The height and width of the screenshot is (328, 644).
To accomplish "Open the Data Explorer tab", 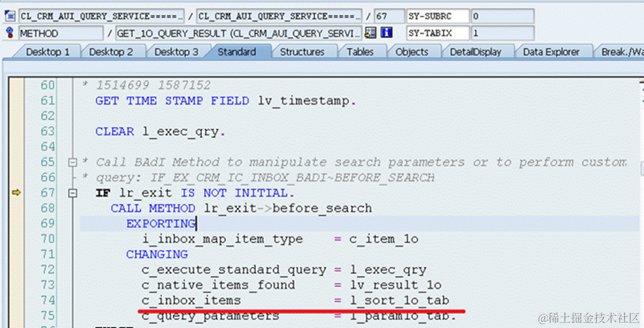I will 551,52.
